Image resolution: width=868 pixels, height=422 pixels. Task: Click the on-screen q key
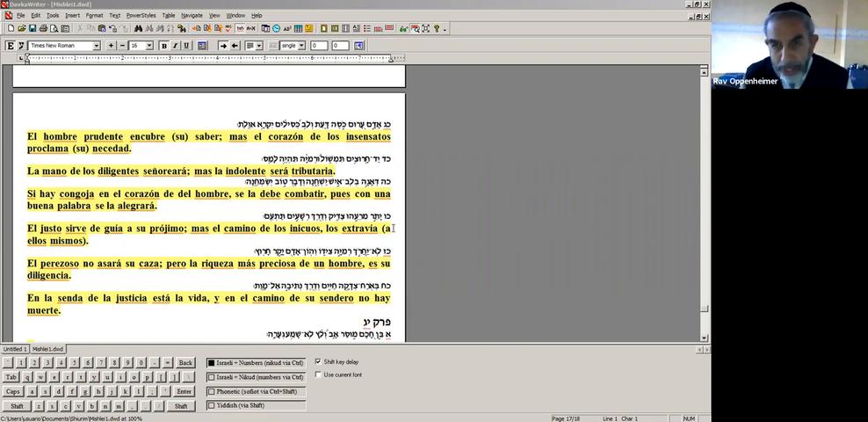pyautogui.click(x=27, y=377)
